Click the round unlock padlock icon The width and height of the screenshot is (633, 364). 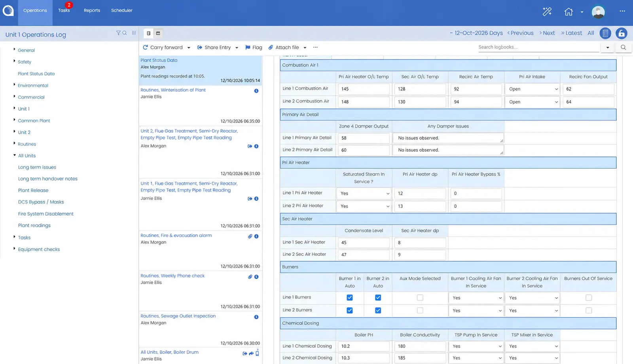click(622, 34)
